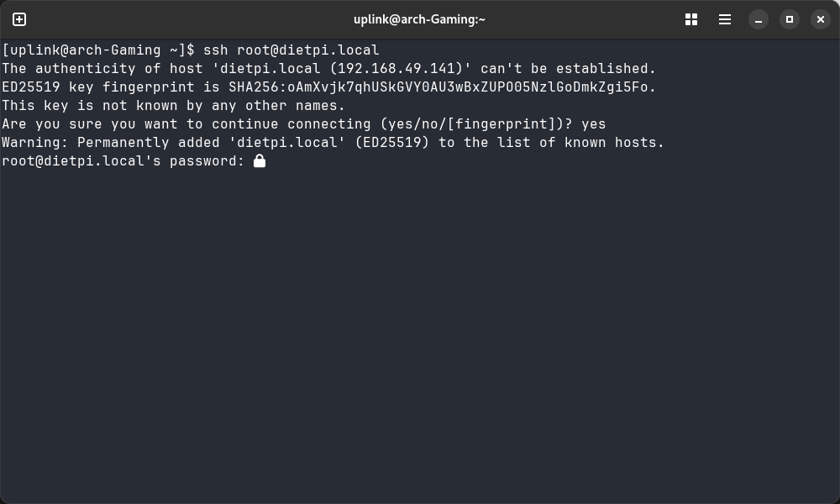Show the tab overview grid
Viewport: 840px width, 504px height.
(691, 19)
